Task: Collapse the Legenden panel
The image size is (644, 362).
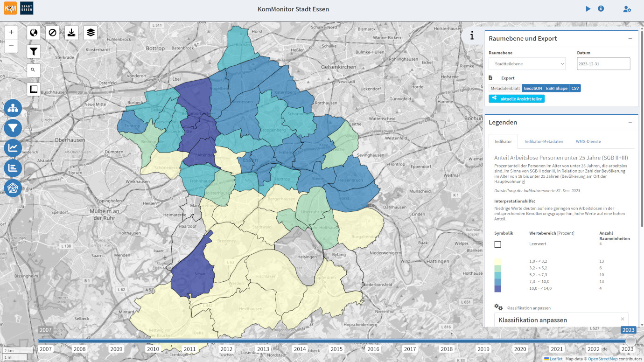Action: pyautogui.click(x=630, y=122)
